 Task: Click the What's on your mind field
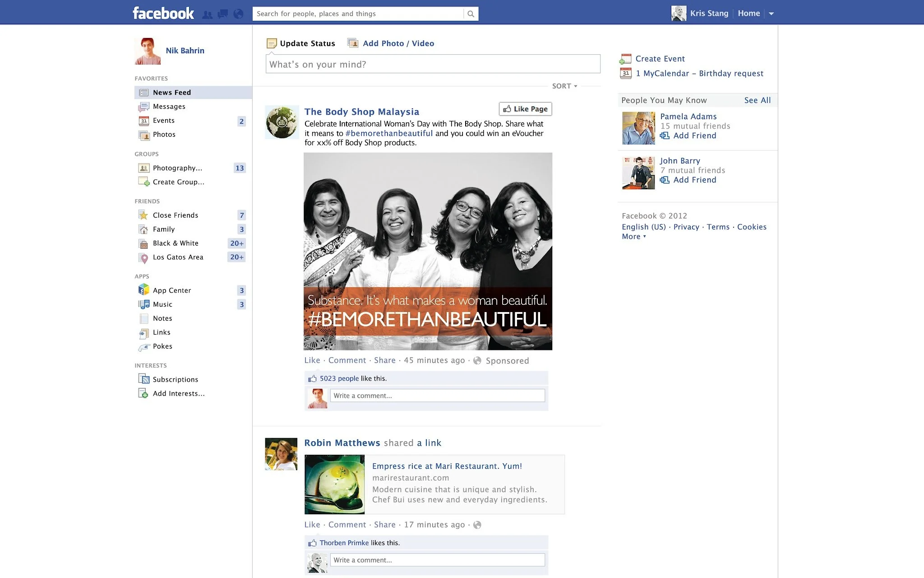pyautogui.click(x=433, y=64)
